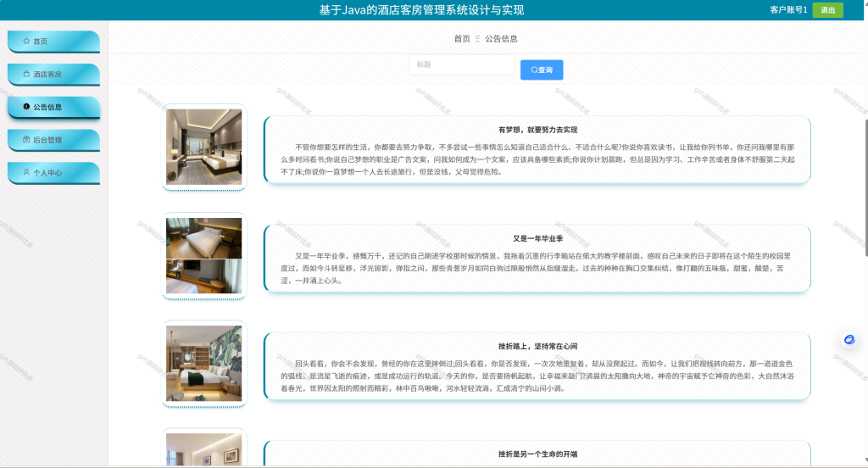
Task: Open thumbnail for 挫折路上，坚持常在心间
Action: pos(203,364)
